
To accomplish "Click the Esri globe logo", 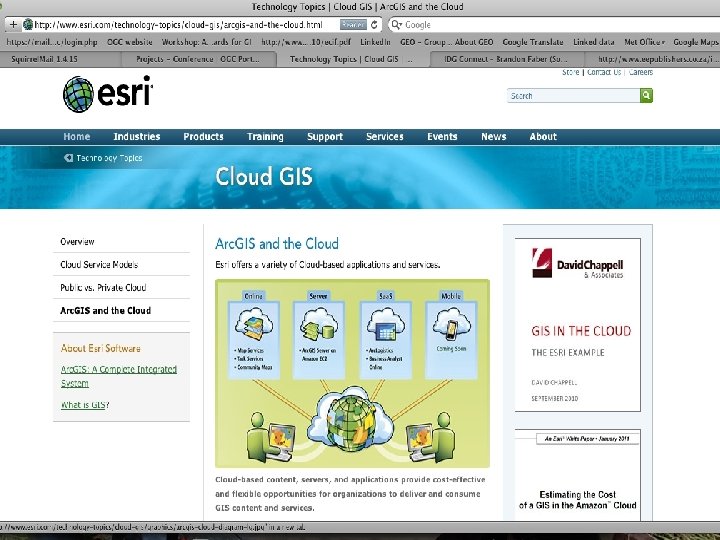I will point(79,95).
